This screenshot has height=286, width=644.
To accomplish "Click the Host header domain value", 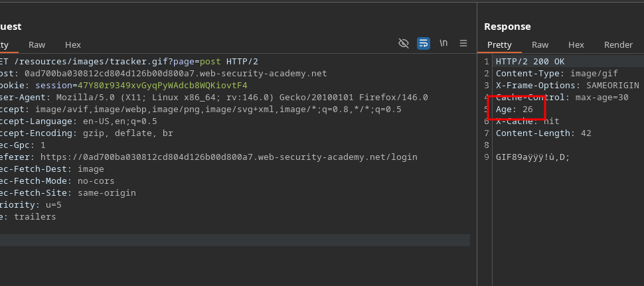I will pyautogui.click(x=175, y=74).
